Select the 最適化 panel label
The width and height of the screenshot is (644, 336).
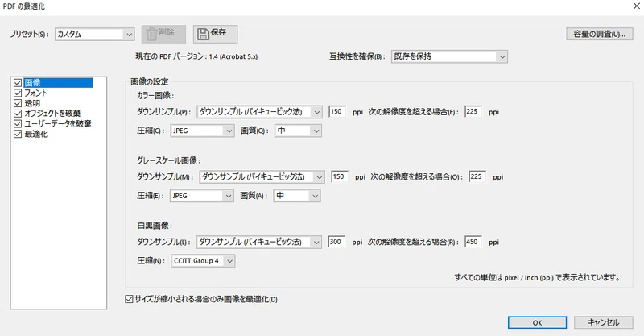click(x=36, y=134)
